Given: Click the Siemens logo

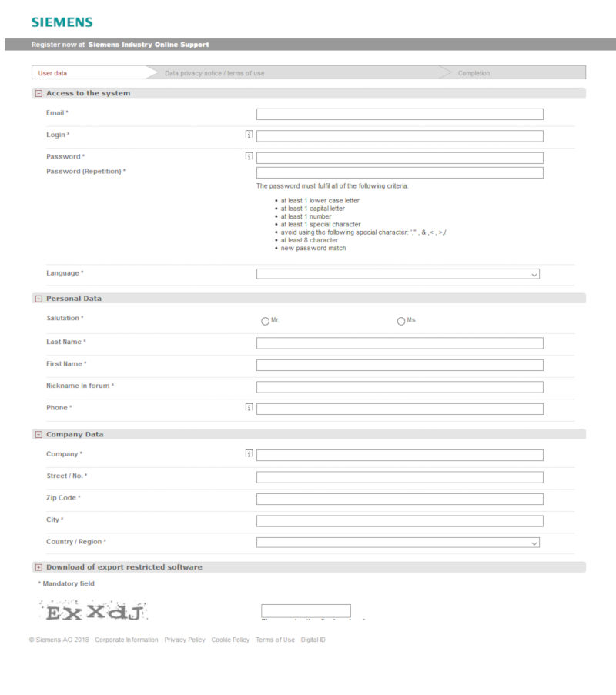Looking at the screenshot, I should coord(62,22).
